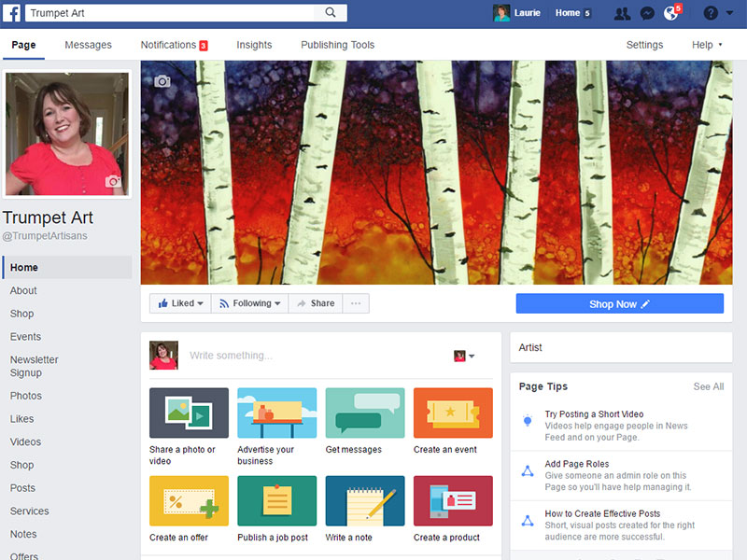Screen dimensions: 747x560
Task: Click the profile picture camera icon
Action: [x=113, y=181]
